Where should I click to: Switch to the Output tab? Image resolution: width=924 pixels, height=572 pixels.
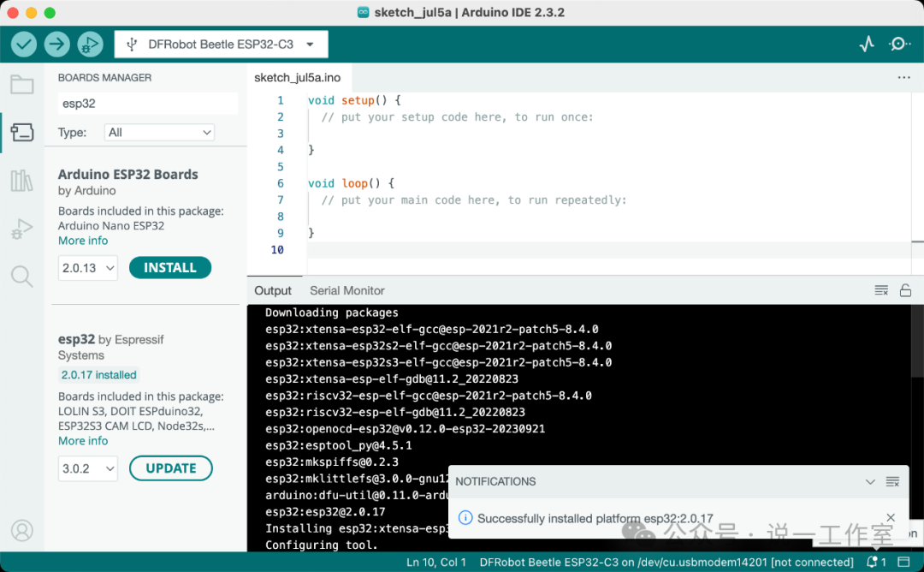pyautogui.click(x=273, y=291)
